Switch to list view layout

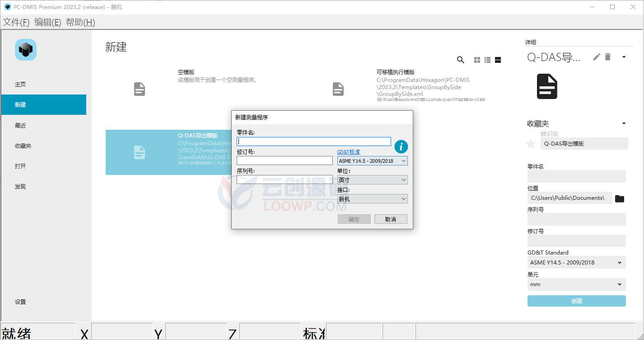[487, 60]
